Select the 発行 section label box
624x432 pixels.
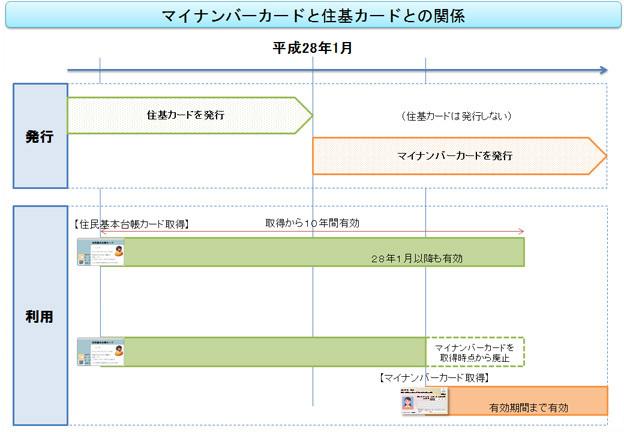pos(40,136)
